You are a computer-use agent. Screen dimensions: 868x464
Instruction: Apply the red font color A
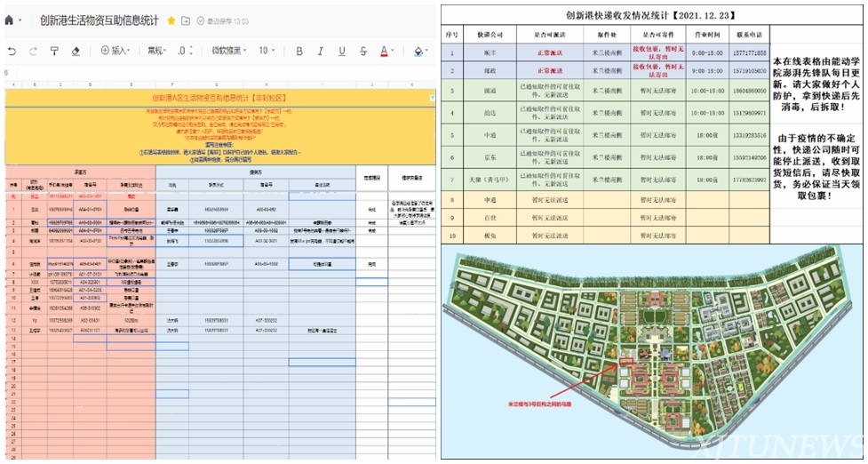(384, 51)
